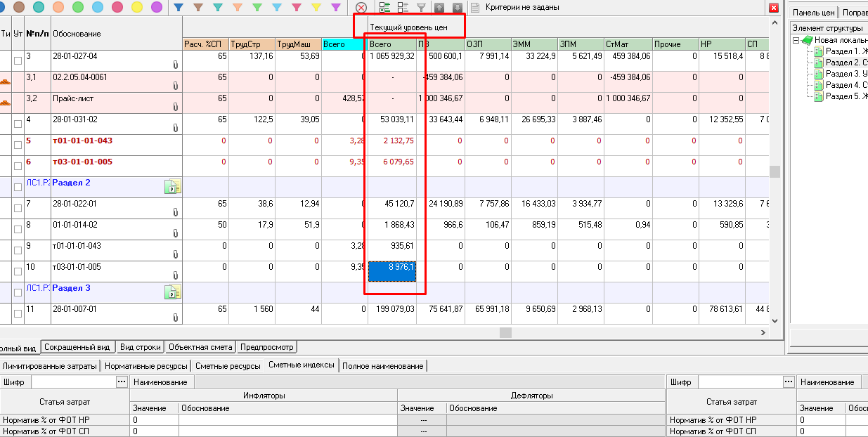Image resolution: width=868 pixels, height=437 pixels.
Task: Tick the checkbox for red row 5
Action: point(18,145)
